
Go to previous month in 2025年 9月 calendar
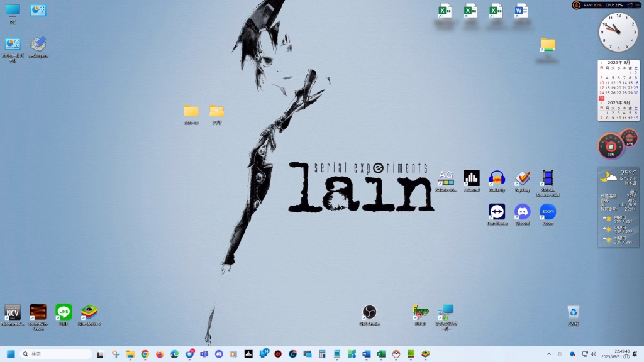point(601,103)
